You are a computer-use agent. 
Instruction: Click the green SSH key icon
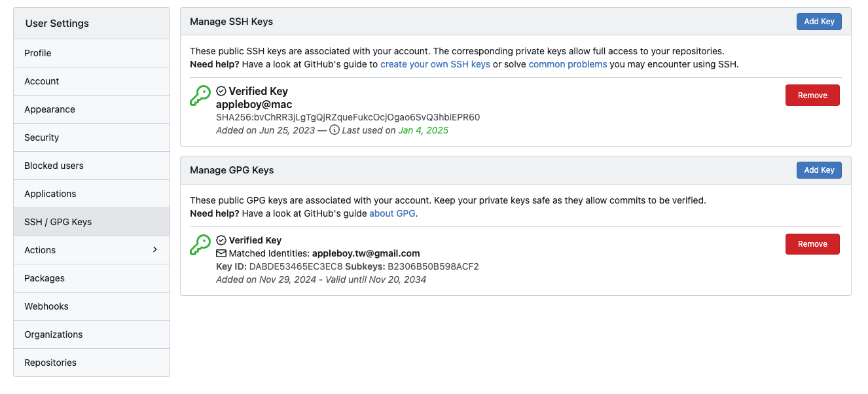[200, 96]
